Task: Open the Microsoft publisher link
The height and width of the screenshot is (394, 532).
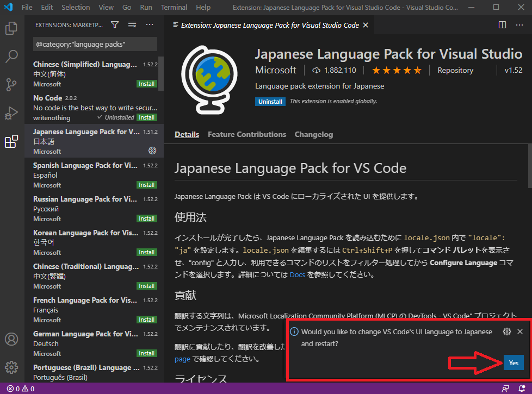Action: (275, 70)
